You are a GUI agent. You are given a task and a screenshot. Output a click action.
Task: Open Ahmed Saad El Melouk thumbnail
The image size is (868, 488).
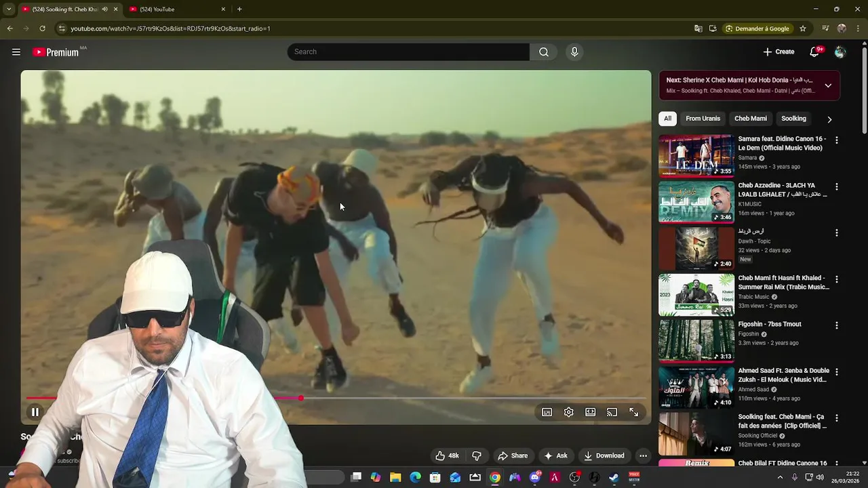696,387
